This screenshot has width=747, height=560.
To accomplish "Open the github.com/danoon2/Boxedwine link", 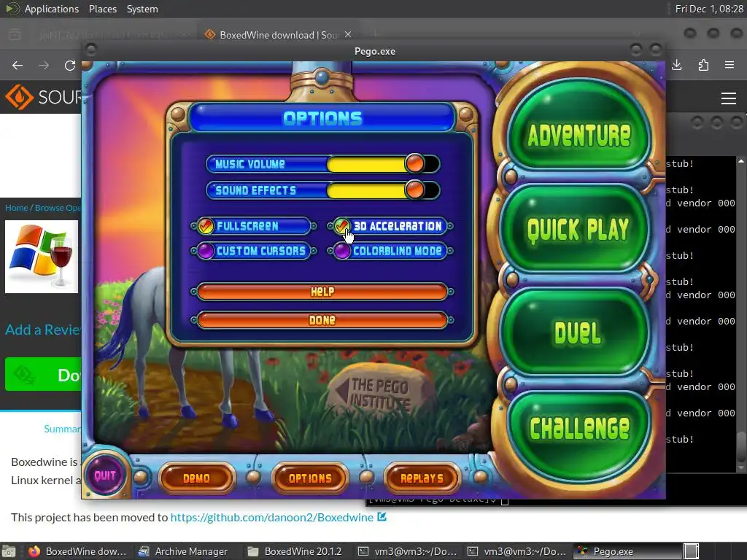I will point(271,517).
